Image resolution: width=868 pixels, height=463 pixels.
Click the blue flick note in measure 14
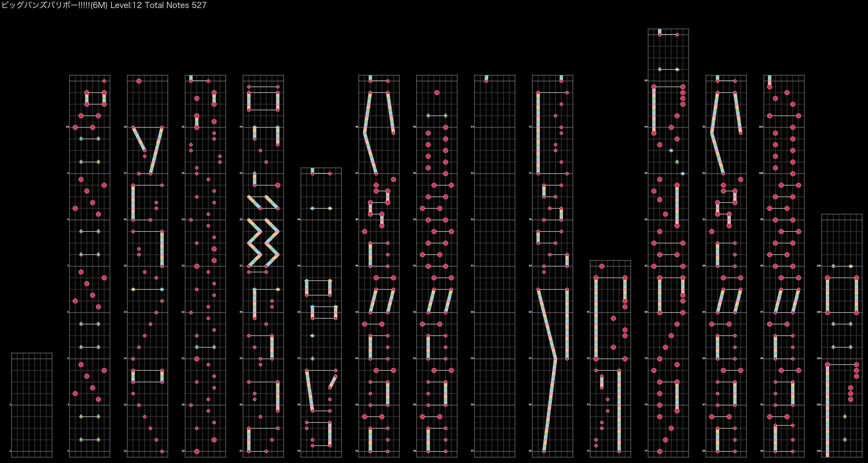tap(162, 289)
